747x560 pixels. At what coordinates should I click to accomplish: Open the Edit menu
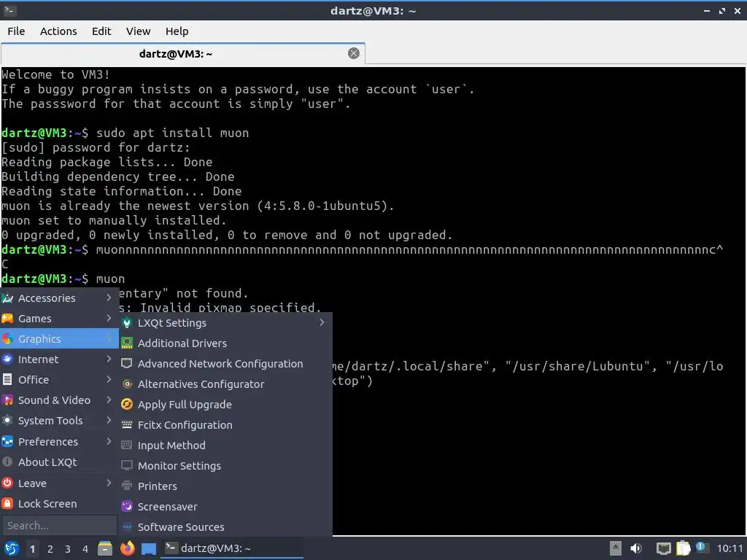pos(101,31)
